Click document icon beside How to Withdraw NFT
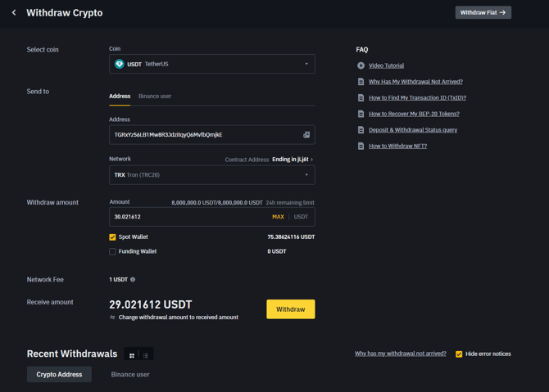Screen dimensions: 549x392 (361, 146)
